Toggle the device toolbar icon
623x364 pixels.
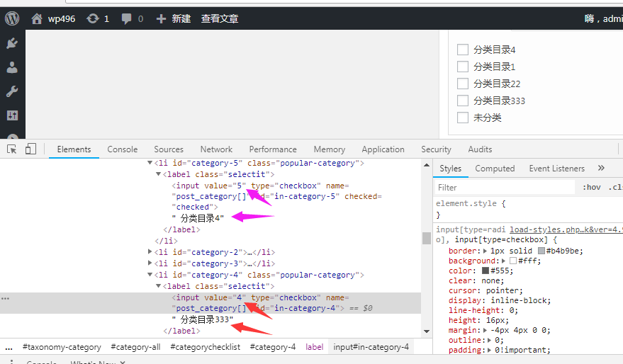tap(30, 149)
